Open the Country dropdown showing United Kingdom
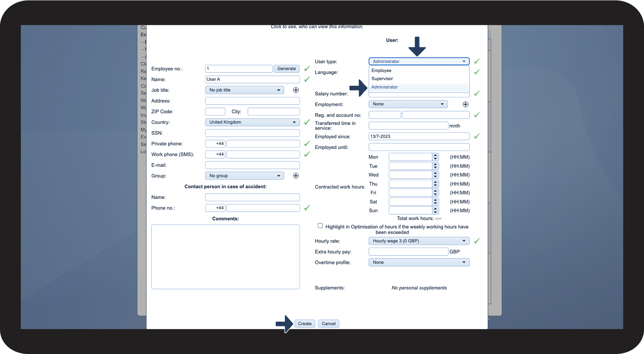This screenshot has height=354, width=644. pyautogui.click(x=252, y=122)
